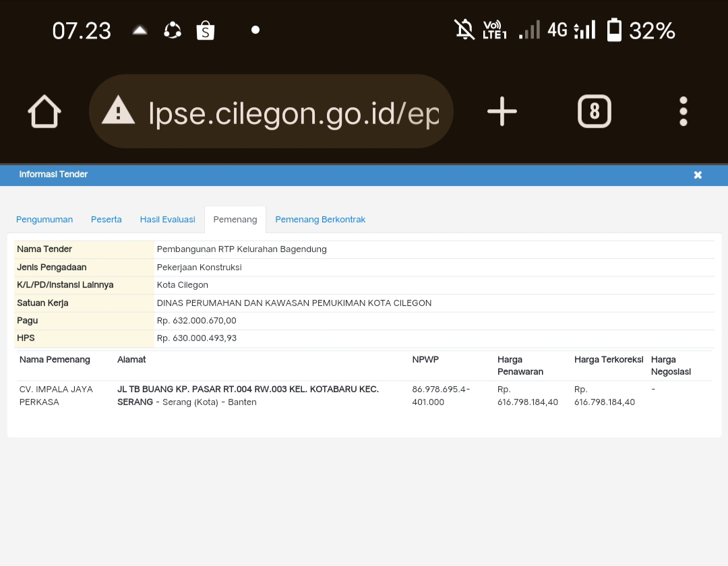Tap the sync notification icon in status bar
Screen dimensions: 728x566
(x=173, y=30)
